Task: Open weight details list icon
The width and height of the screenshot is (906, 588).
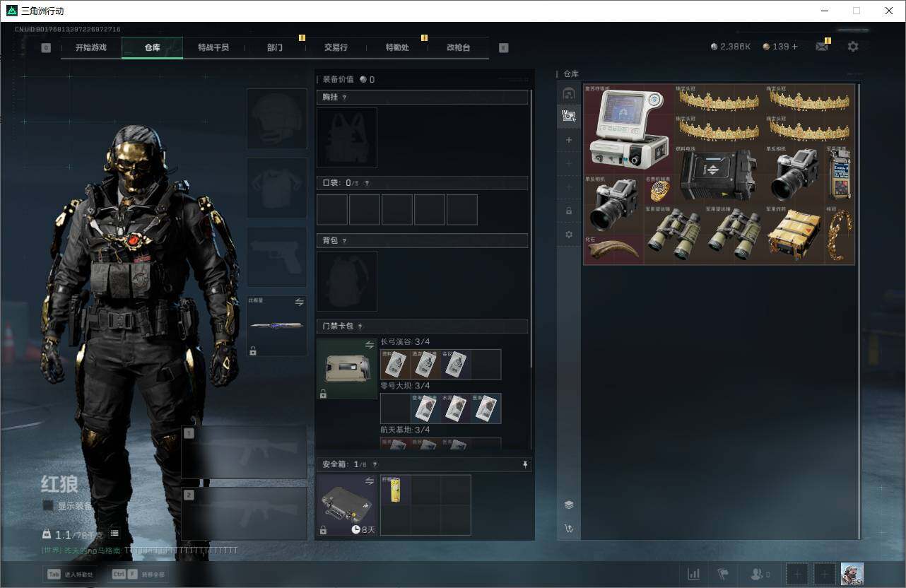Action: click(x=114, y=534)
